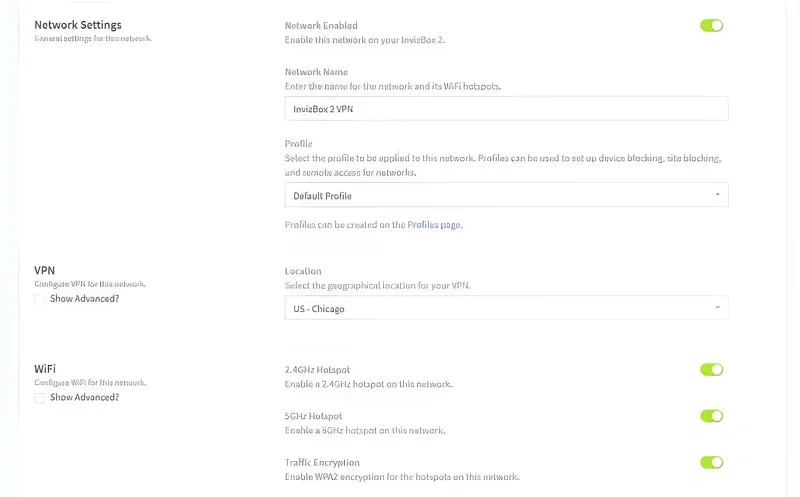Check Show Advanced under VPN

click(40, 299)
